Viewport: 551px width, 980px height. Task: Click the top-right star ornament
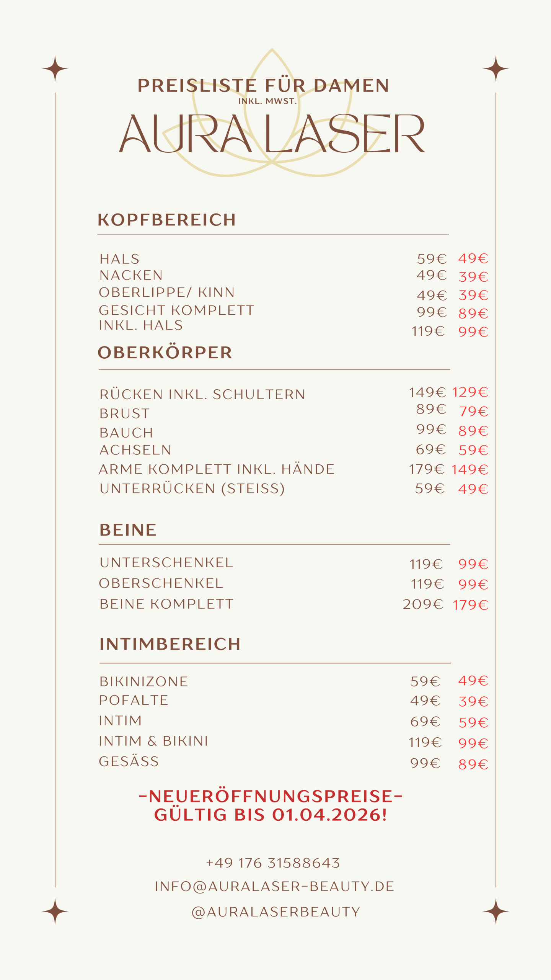(x=496, y=69)
